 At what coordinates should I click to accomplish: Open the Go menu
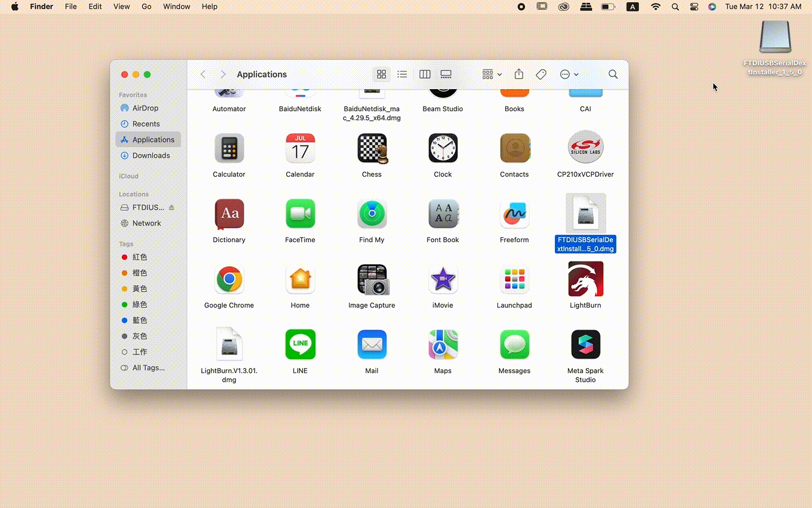(x=147, y=7)
